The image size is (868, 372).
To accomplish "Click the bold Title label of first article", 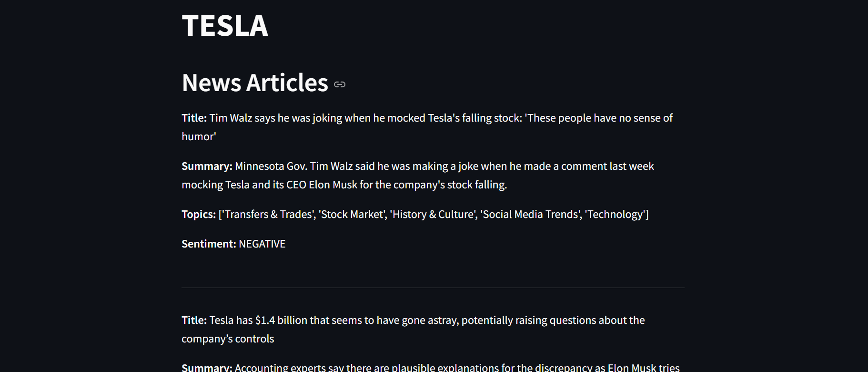I will (x=194, y=118).
